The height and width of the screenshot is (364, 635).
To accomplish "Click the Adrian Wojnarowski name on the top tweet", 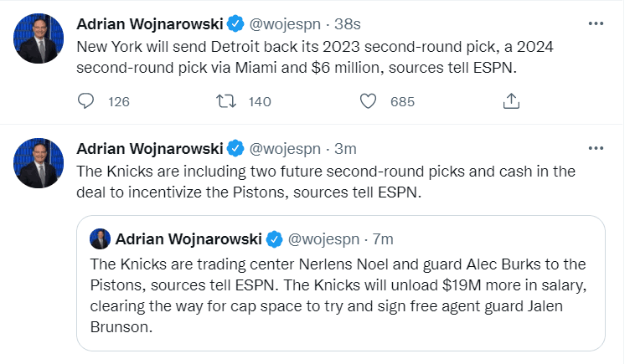I will point(150,24).
